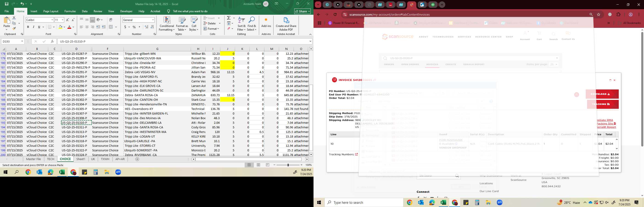Screen dimensions: 644x207
Task: Add a new sheet with plus icon
Action: (137, 159)
